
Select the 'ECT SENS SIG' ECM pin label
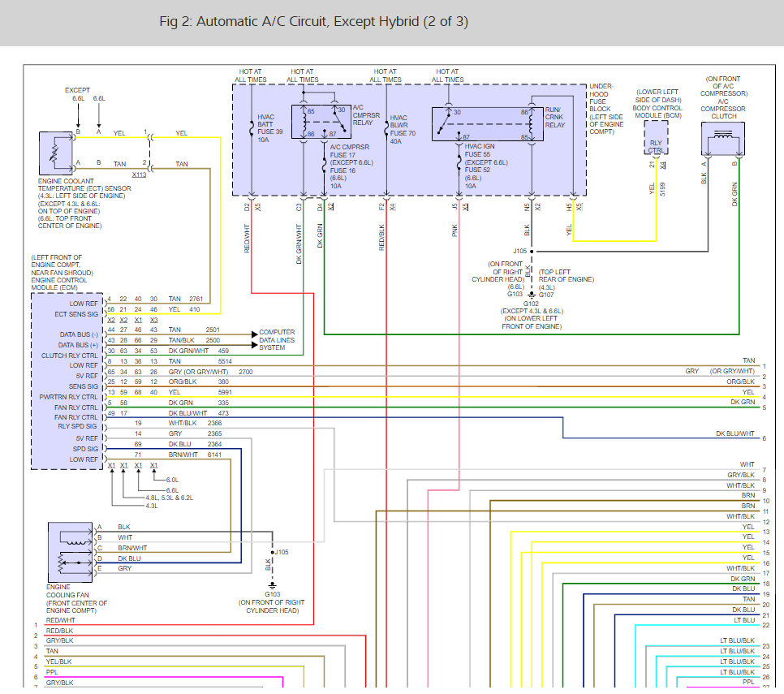tap(76, 314)
